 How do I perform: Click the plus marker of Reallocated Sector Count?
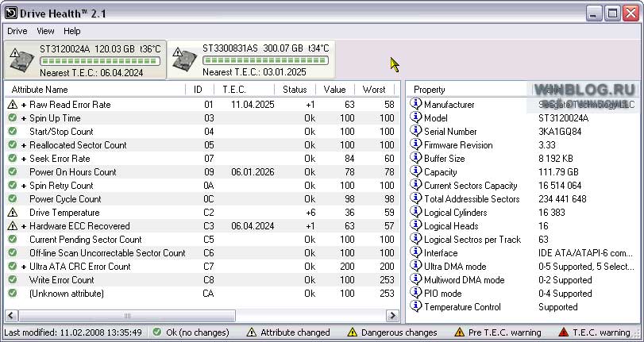click(x=24, y=145)
